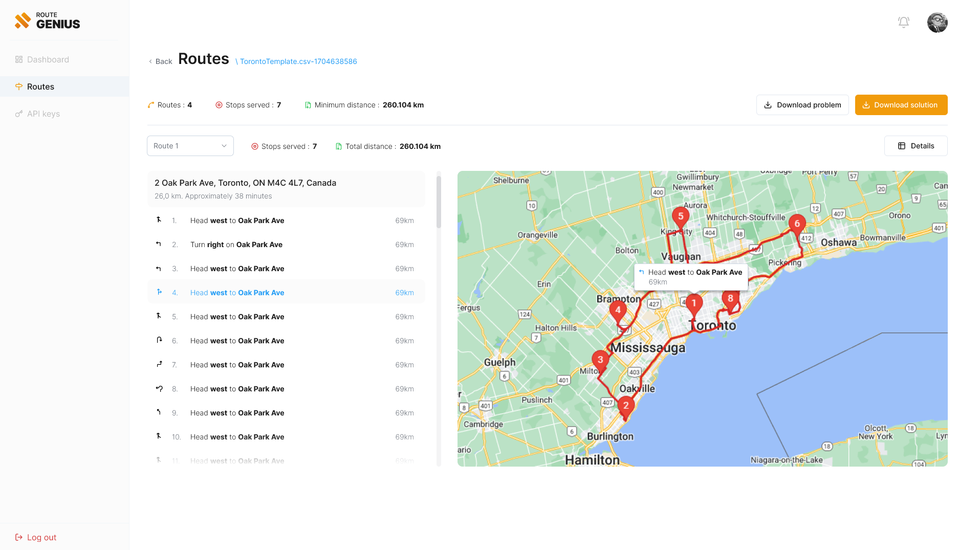Click the table icon on Details button
This screenshot has width=980, height=550.
902,146
